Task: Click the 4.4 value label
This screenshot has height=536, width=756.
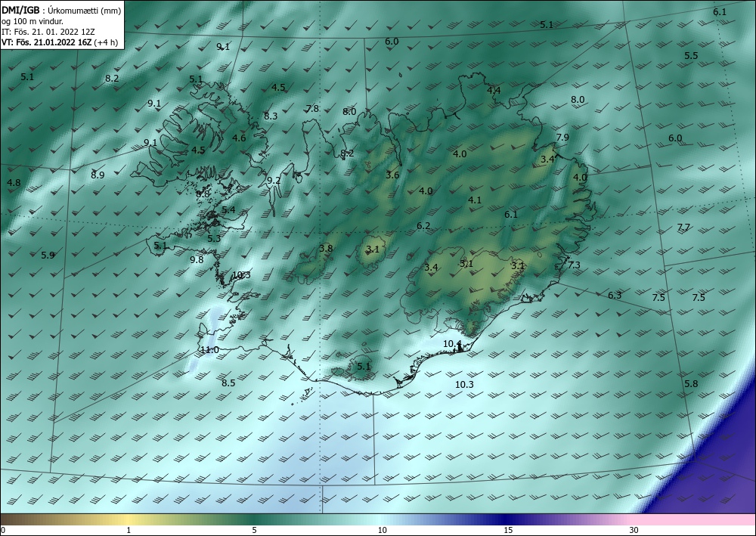Action: tap(494, 91)
